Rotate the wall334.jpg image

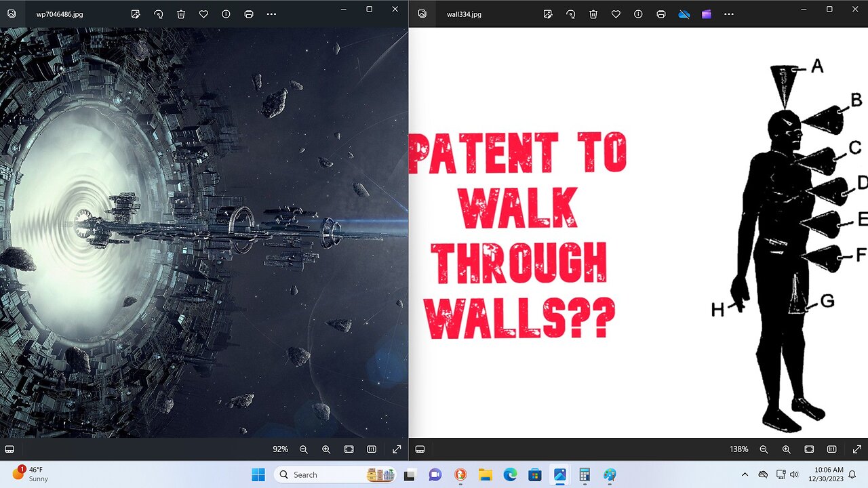[570, 14]
